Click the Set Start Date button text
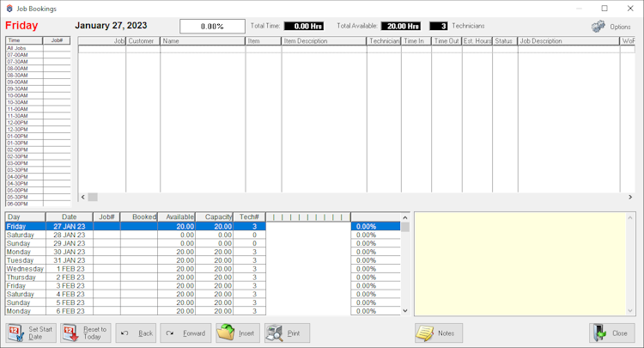This screenshot has width=644, height=348. tap(40, 333)
